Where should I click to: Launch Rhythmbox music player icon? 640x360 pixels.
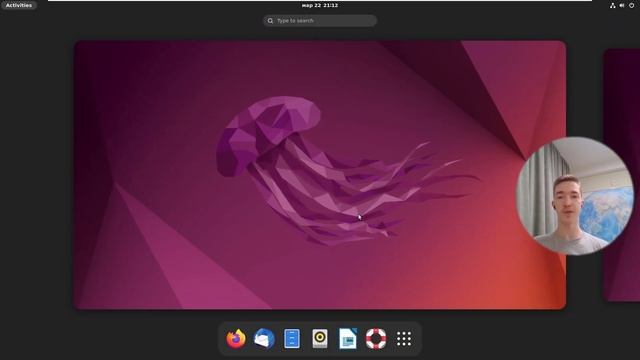pyautogui.click(x=320, y=339)
